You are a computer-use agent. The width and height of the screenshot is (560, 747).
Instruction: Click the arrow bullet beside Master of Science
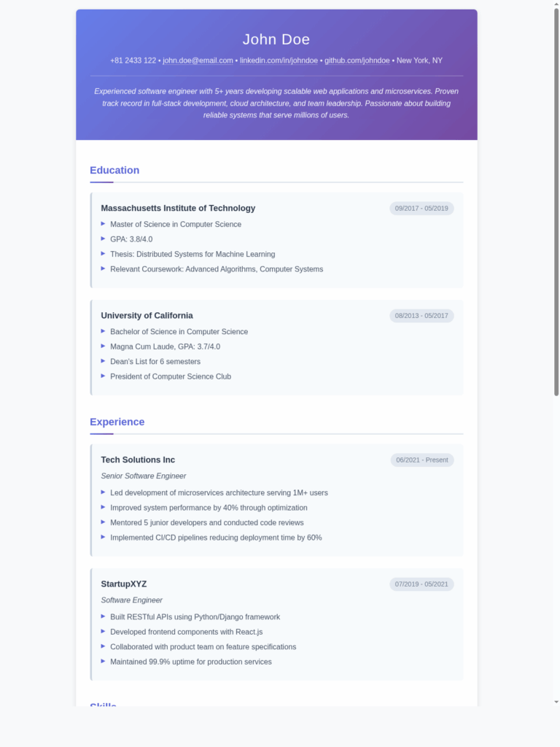103,223
